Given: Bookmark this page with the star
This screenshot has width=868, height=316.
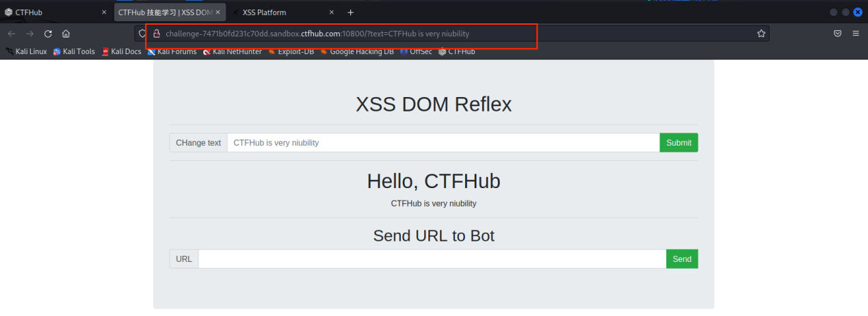Looking at the screenshot, I should click(x=761, y=34).
